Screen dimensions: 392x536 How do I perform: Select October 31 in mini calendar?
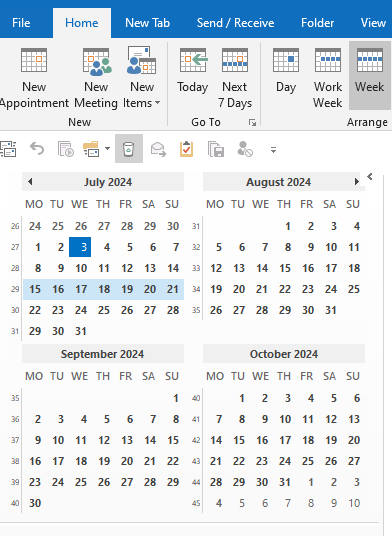point(285,482)
